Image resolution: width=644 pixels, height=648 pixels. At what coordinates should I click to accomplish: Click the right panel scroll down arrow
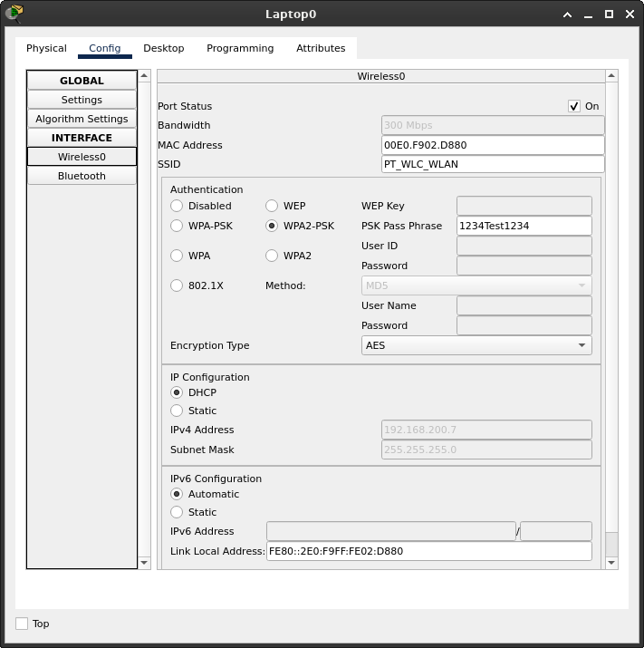tap(611, 563)
